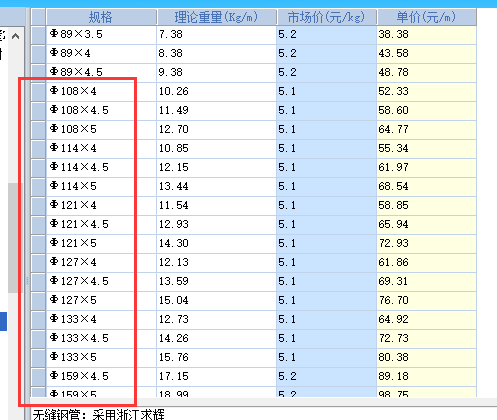Select the Φ108×4 specification cell
Viewport: 497px width, 420px height.
[101, 91]
